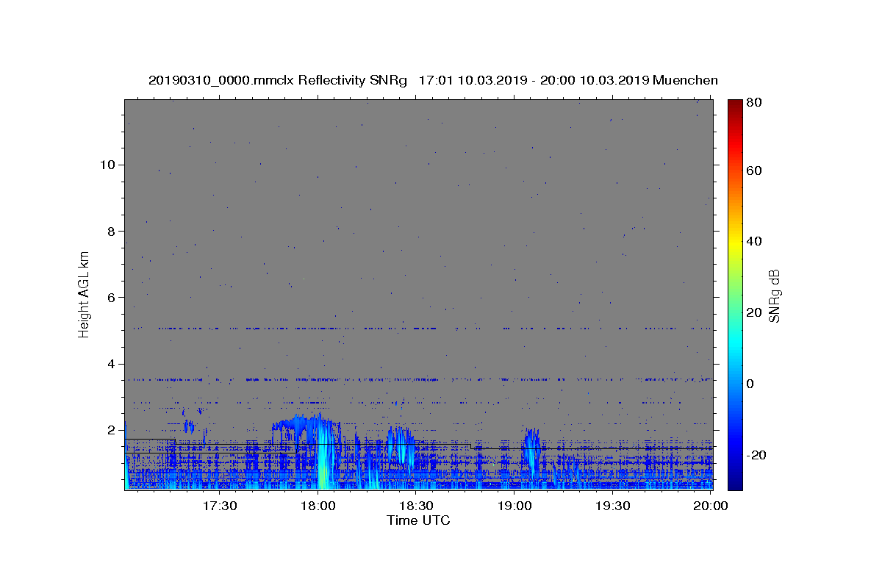Click the 19:00 time tick label
882x588 pixels.
click(515, 506)
